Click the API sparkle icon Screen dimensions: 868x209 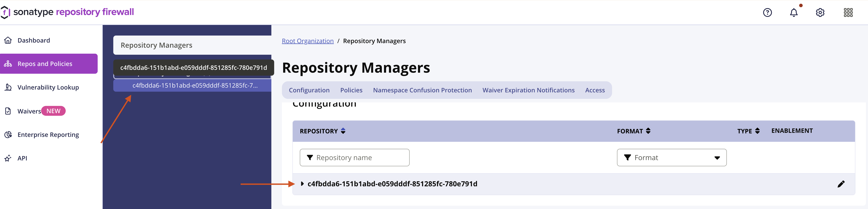click(8, 158)
